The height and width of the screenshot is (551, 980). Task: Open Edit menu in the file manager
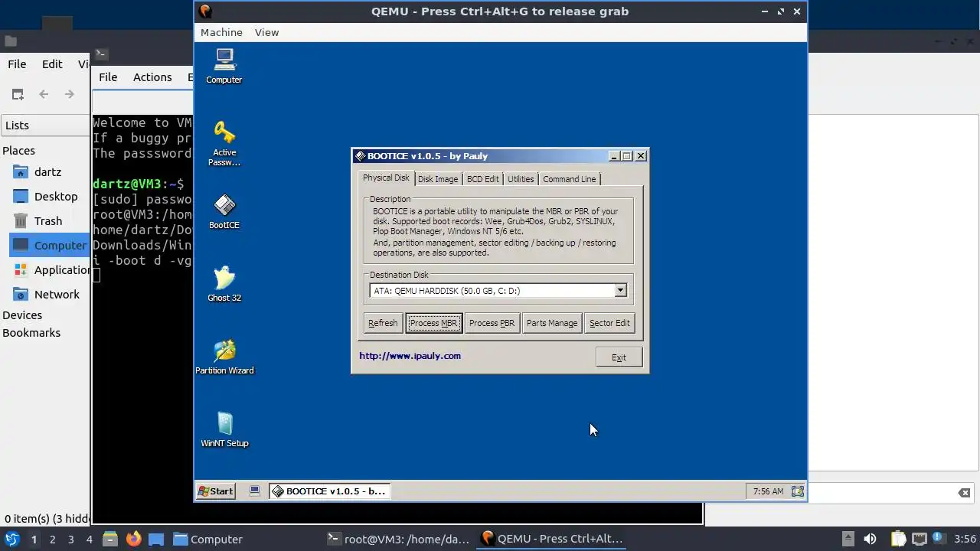(x=52, y=64)
